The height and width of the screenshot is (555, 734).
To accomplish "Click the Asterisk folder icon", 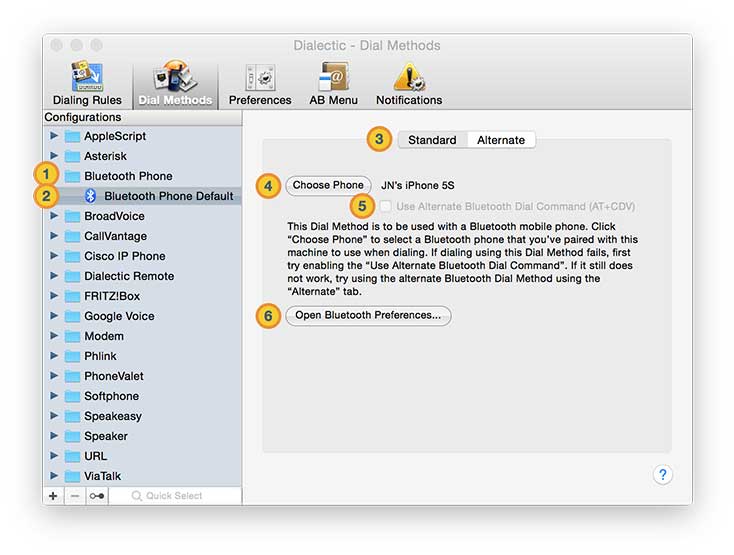I will click(x=72, y=156).
